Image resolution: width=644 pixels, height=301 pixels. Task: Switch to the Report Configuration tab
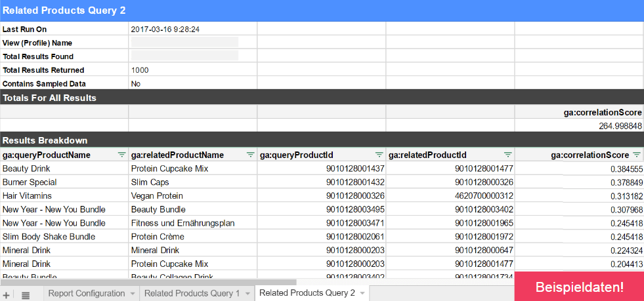(x=86, y=293)
